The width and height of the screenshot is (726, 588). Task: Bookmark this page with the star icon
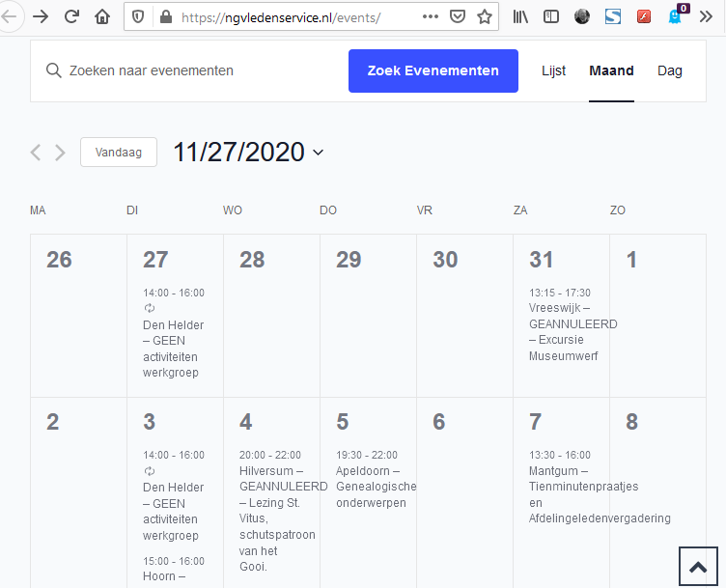click(x=485, y=16)
